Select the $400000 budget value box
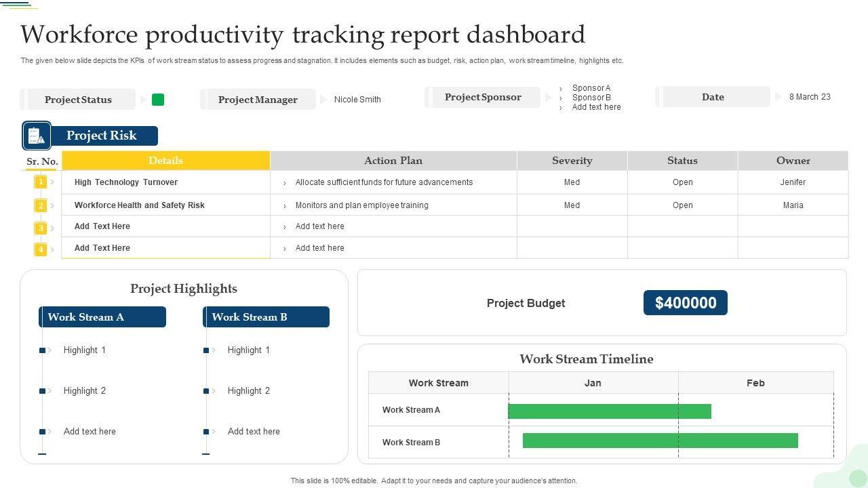Image resolution: width=868 pixels, height=488 pixels. pyautogui.click(x=686, y=303)
